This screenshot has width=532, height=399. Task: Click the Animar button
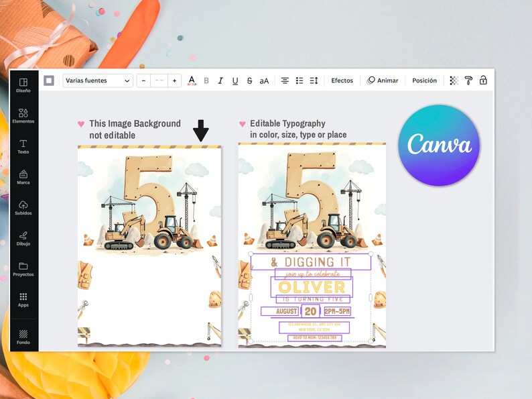point(383,80)
